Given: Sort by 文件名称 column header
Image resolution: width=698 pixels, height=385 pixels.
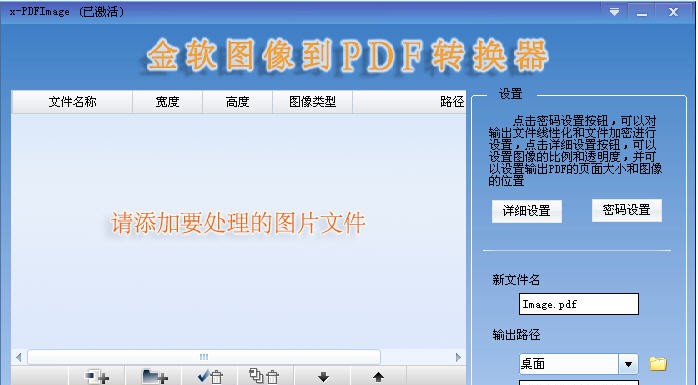Looking at the screenshot, I should pyautogui.click(x=72, y=102).
